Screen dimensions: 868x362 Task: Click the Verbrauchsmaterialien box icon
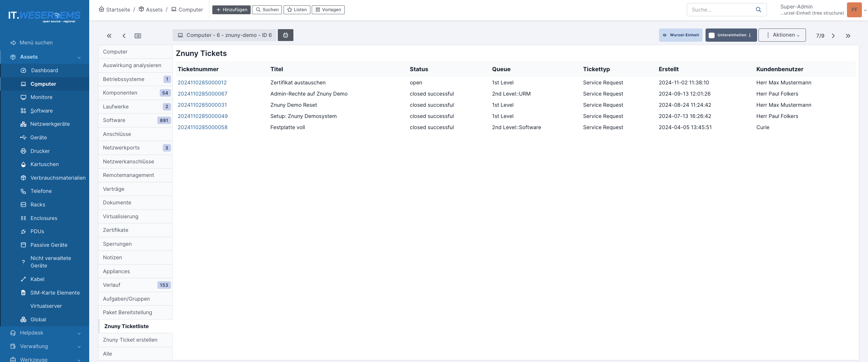click(23, 178)
